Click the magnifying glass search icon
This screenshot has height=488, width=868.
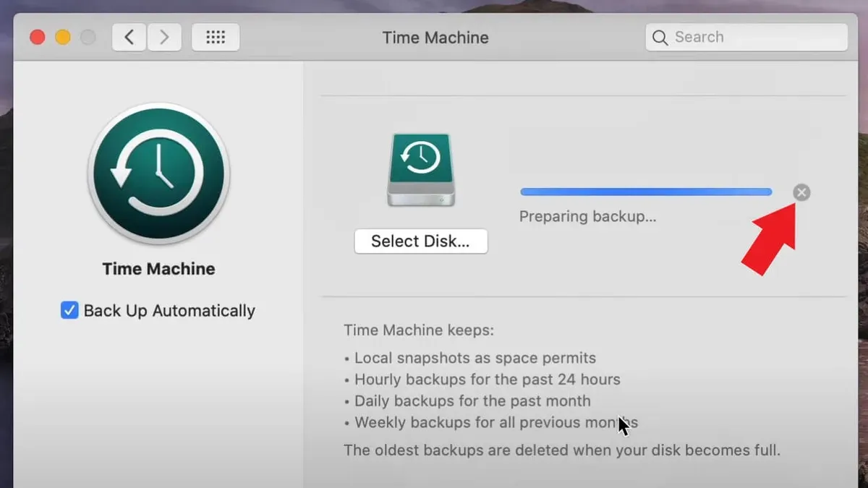pyautogui.click(x=660, y=38)
